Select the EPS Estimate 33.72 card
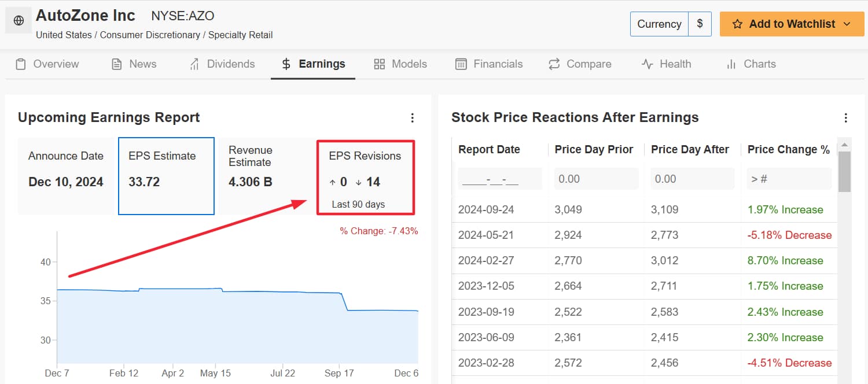The height and width of the screenshot is (384, 868). (167, 176)
